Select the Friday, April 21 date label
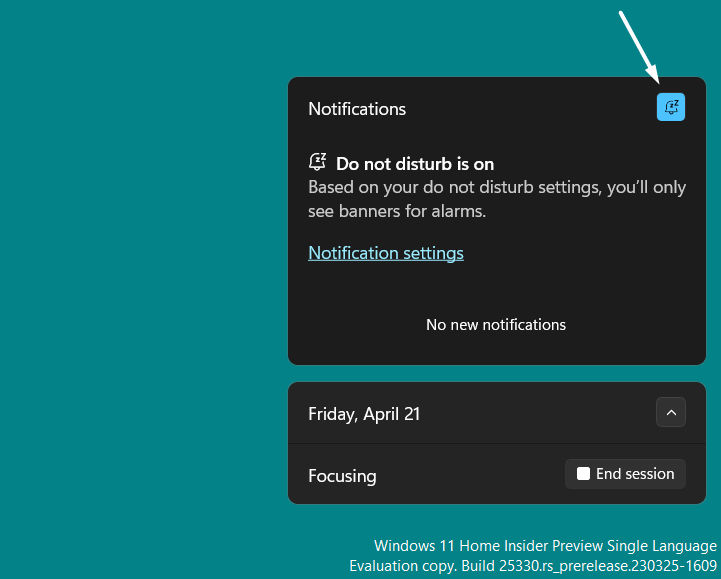This screenshot has width=721, height=579. pyautogui.click(x=364, y=414)
